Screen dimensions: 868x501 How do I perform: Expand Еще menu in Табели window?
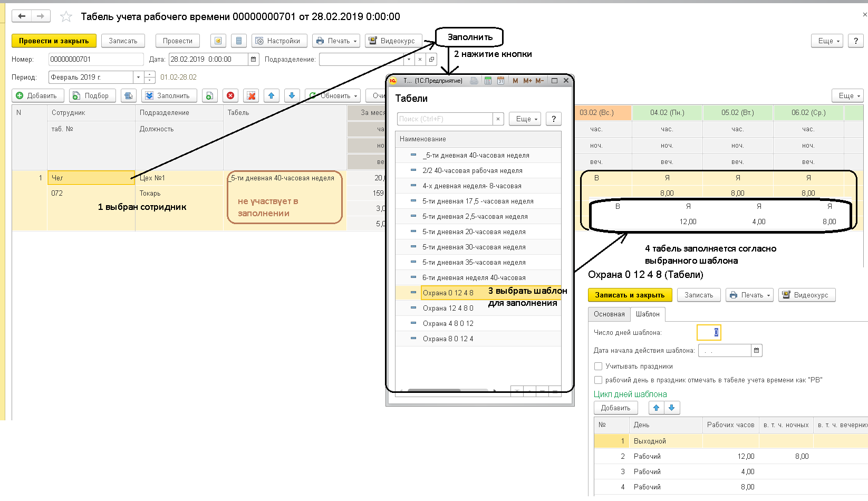(526, 119)
